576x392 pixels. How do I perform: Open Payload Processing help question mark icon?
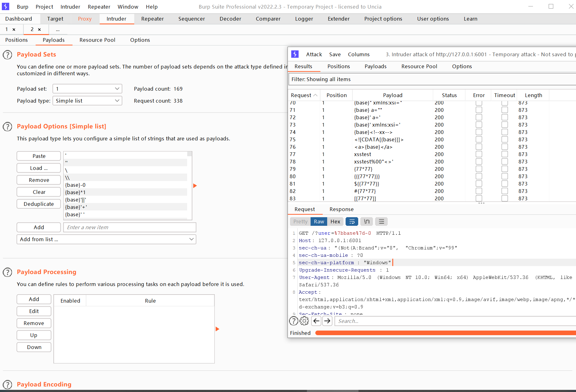7,272
